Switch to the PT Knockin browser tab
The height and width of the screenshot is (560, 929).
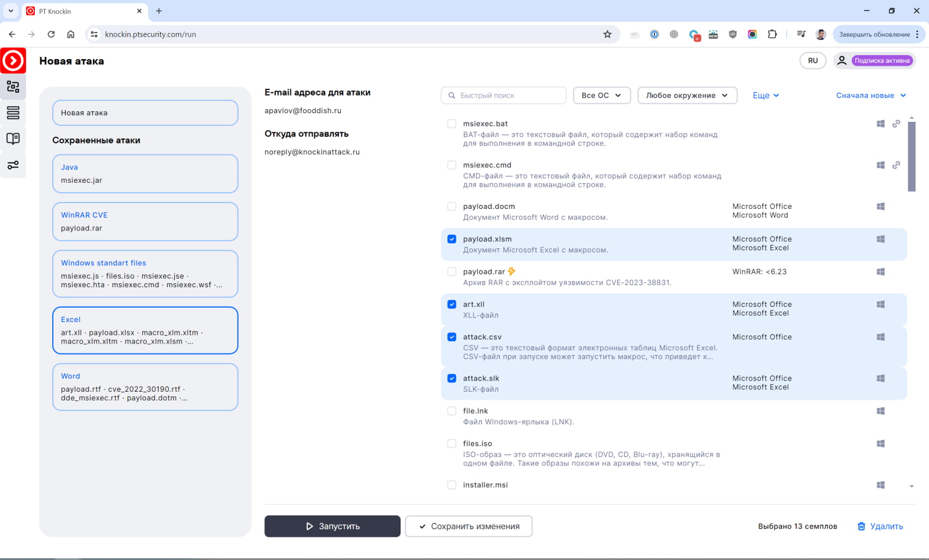pos(85,11)
